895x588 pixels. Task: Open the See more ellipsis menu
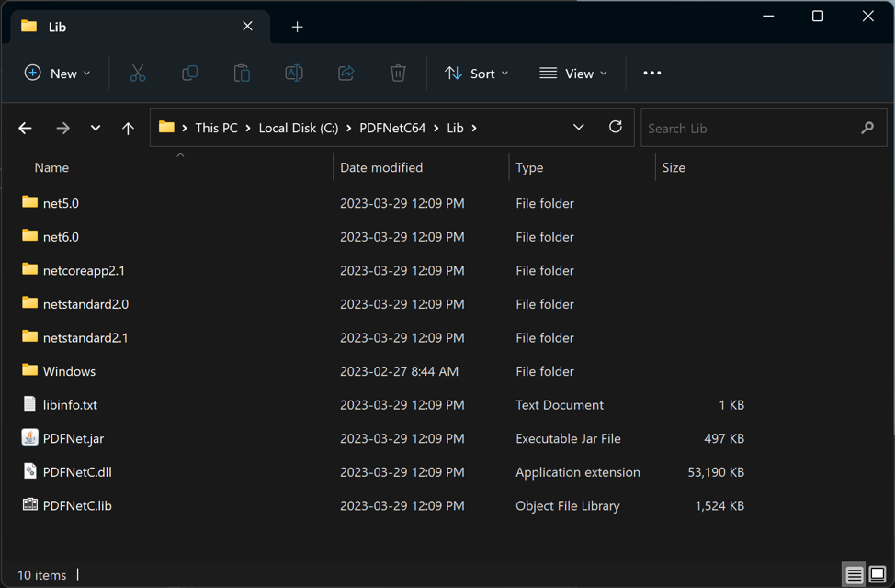tap(651, 73)
